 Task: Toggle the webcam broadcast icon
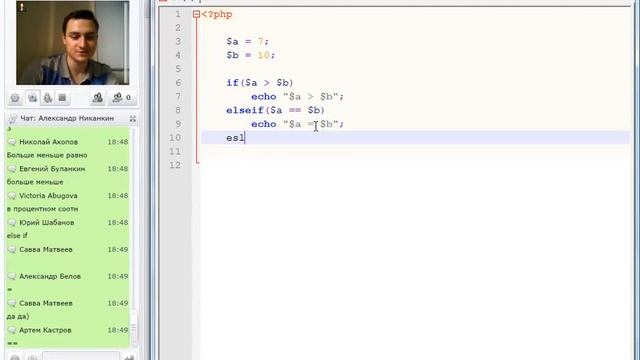click(x=32, y=98)
